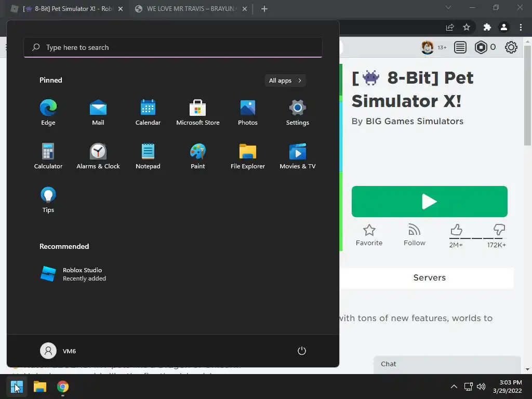Screen dimensions: 532x399
Task: Open File Explorer from pinned apps
Action: coord(248,156)
